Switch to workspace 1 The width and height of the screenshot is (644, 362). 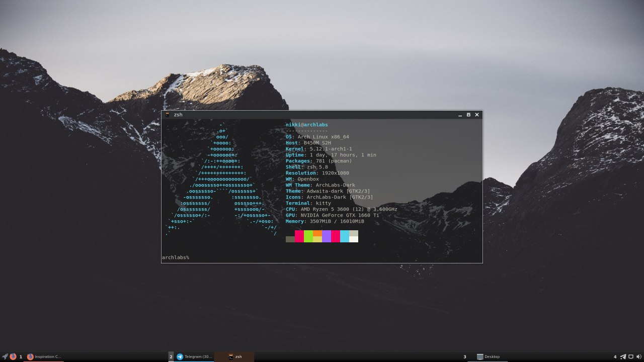pyautogui.click(x=21, y=356)
